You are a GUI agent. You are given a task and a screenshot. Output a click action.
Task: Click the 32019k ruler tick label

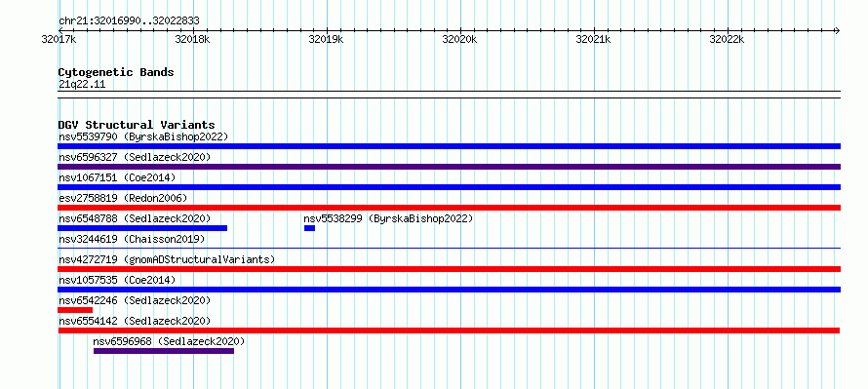(x=326, y=40)
